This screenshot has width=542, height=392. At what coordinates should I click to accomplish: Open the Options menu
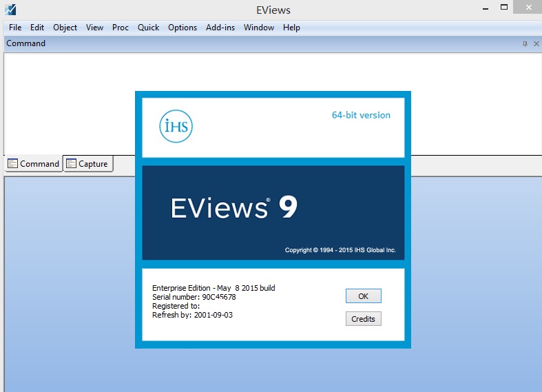pos(183,28)
